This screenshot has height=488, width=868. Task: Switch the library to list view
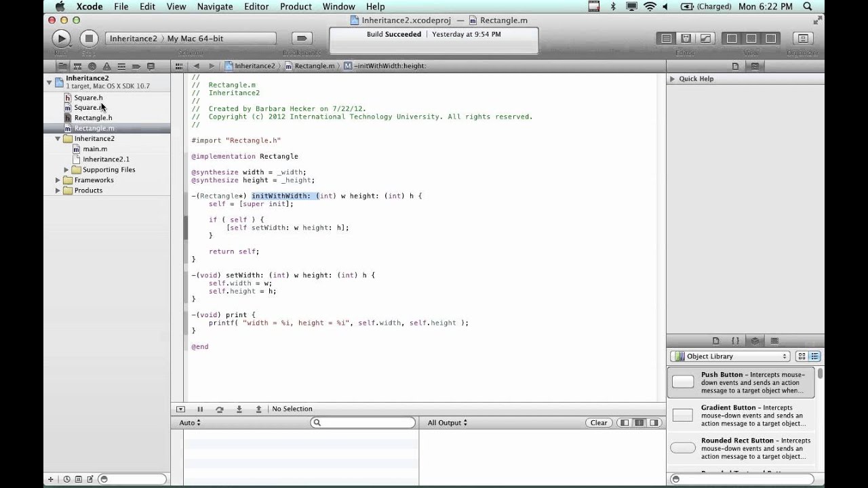814,357
